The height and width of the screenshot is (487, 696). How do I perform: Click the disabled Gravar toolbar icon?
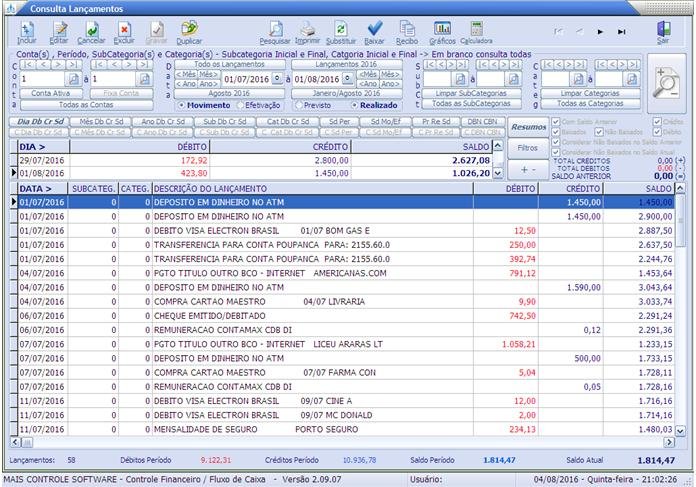pyautogui.click(x=156, y=33)
